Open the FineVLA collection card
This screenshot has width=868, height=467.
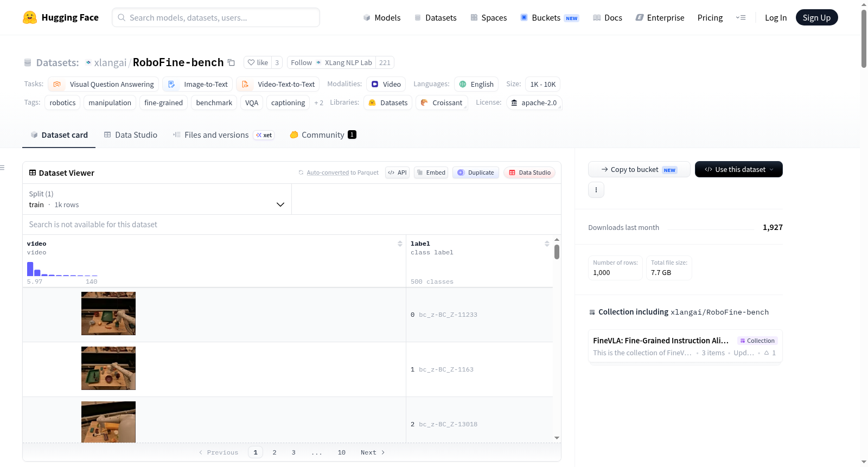click(x=685, y=346)
